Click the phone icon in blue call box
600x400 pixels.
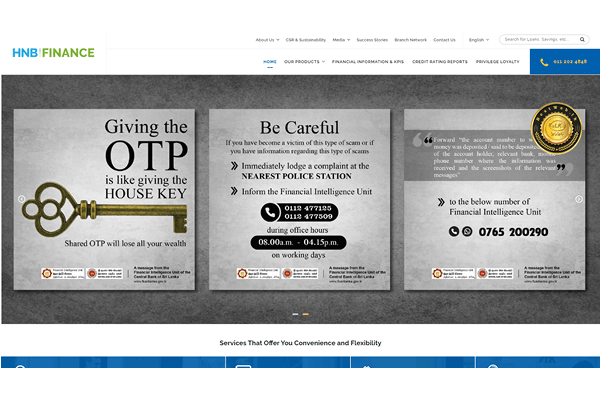click(x=545, y=62)
